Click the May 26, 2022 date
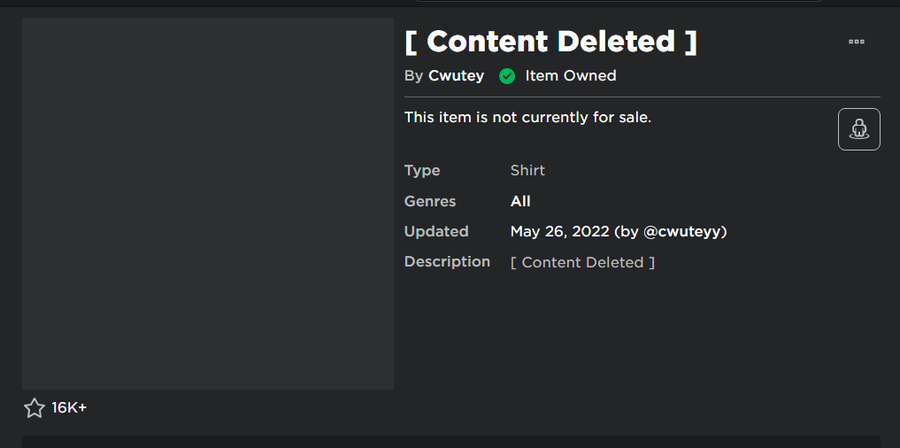This screenshot has width=900, height=448. click(560, 232)
